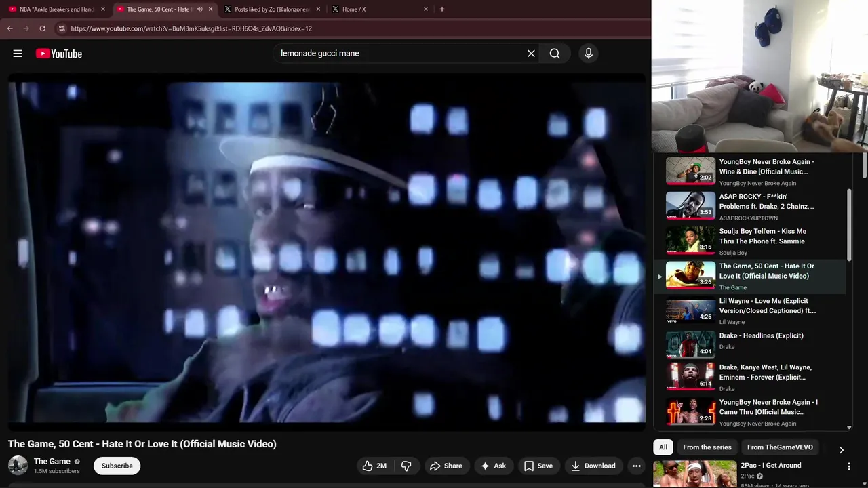This screenshot has width=868, height=488.
Task: Open the Ask AI sparkle button
Action: [x=493, y=466]
